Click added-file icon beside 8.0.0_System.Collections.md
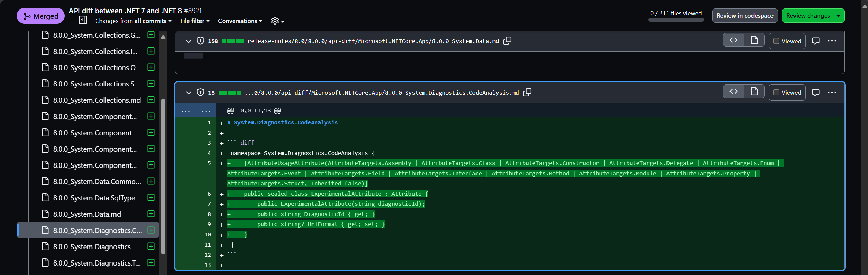 click(151, 100)
